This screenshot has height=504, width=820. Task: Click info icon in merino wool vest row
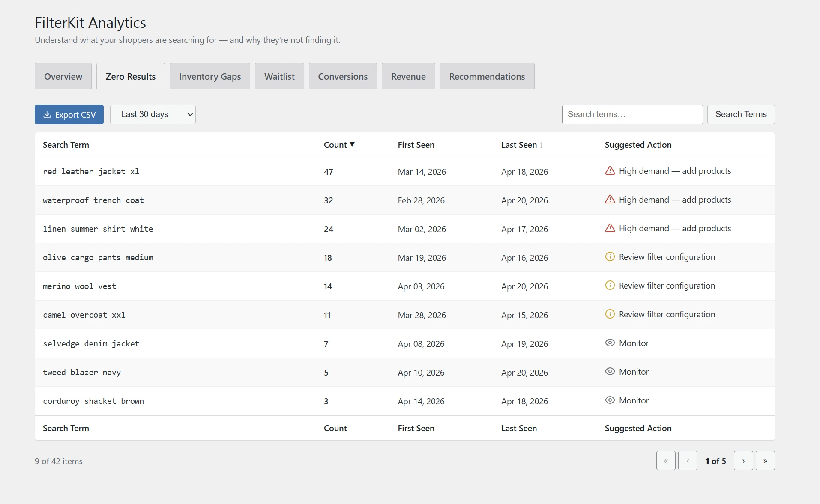(x=610, y=286)
